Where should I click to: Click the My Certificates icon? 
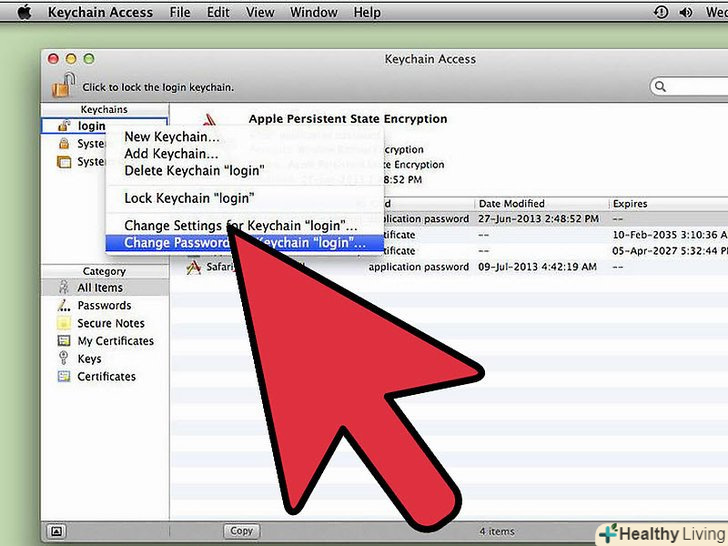point(64,341)
